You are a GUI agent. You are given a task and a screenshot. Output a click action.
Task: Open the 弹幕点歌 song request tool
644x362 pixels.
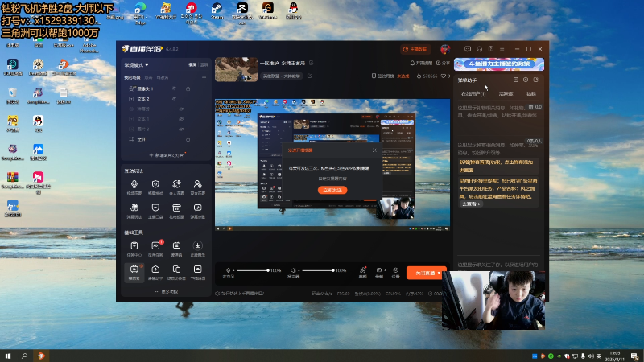click(x=197, y=211)
